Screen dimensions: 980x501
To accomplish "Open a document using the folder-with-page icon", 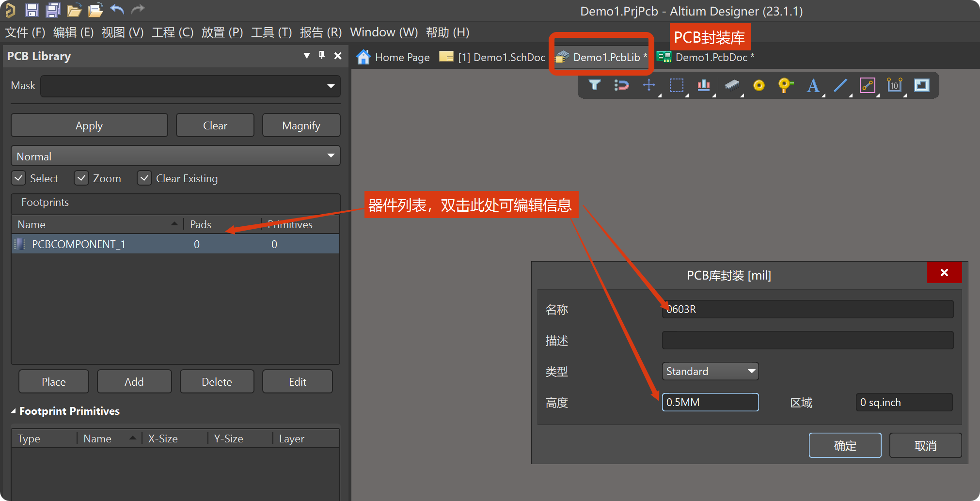I will pyautogui.click(x=96, y=10).
